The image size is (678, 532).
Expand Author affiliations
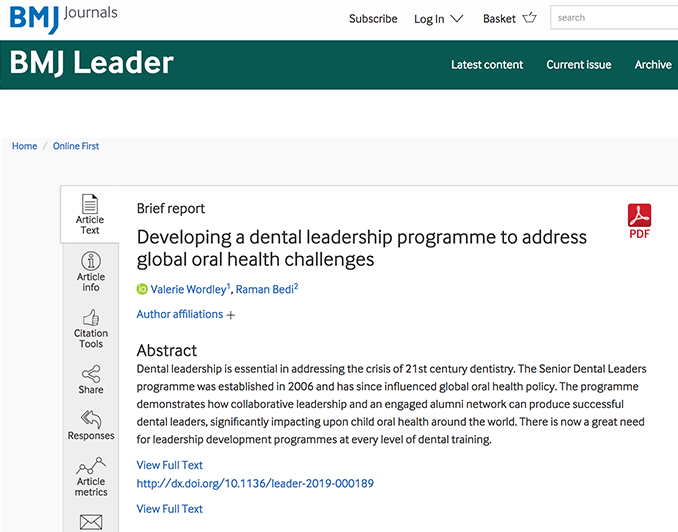click(186, 314)
